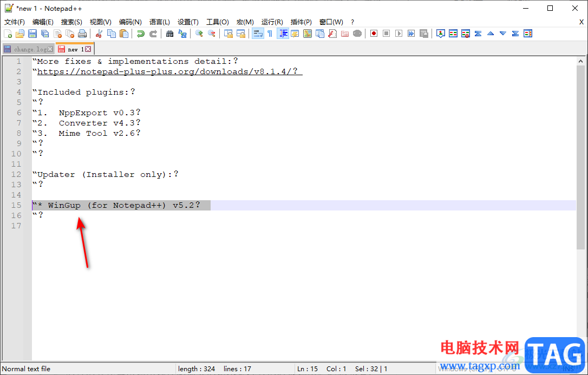Click the X at the menu bar's right end
588x375 pixels.
tap(582, 22)
